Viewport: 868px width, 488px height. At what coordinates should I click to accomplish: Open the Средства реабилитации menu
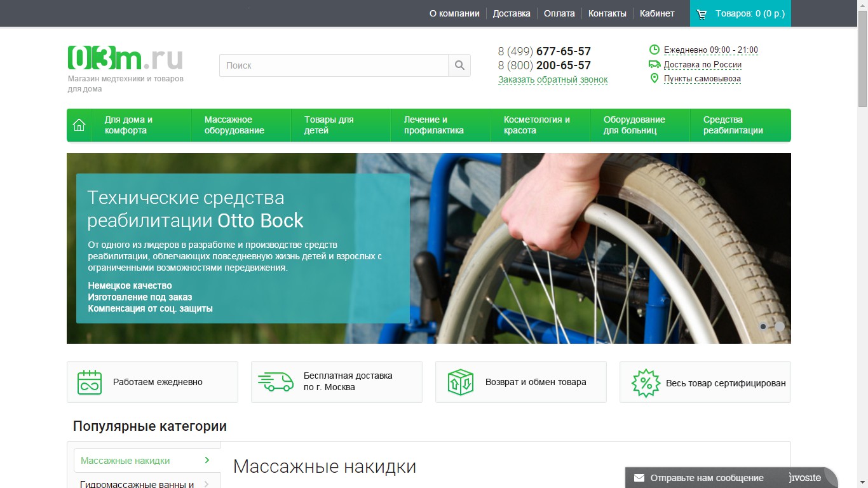click(x=740, y=125)
